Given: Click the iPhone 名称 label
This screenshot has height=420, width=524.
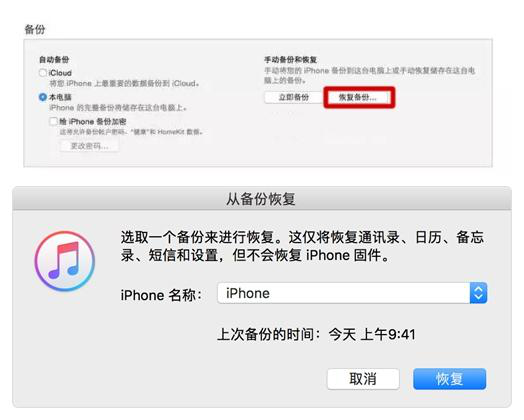Looking at the screenshot, I should click(161, 295).
